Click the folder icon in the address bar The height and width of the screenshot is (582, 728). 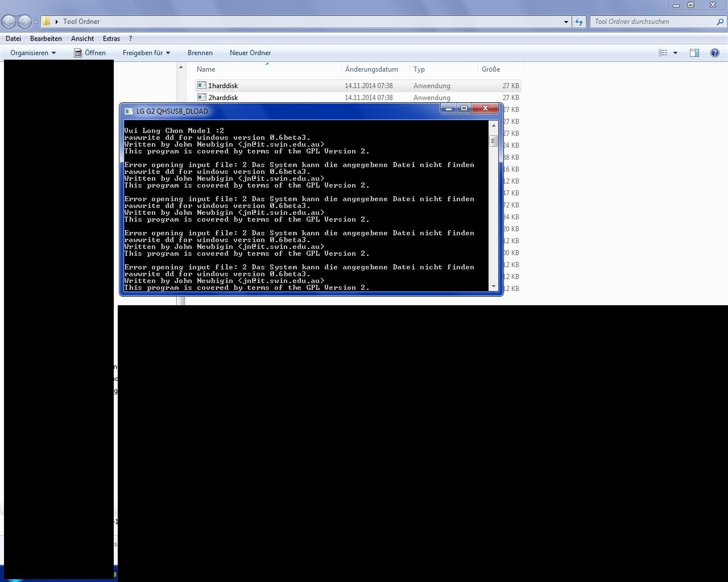(x=47, y=22)
